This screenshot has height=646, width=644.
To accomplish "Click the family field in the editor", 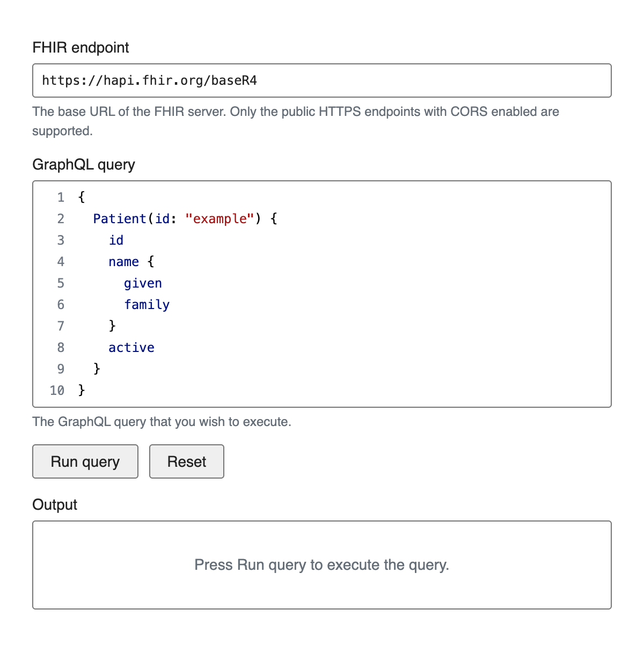I will pyautogui.click(x=147, y=305).
